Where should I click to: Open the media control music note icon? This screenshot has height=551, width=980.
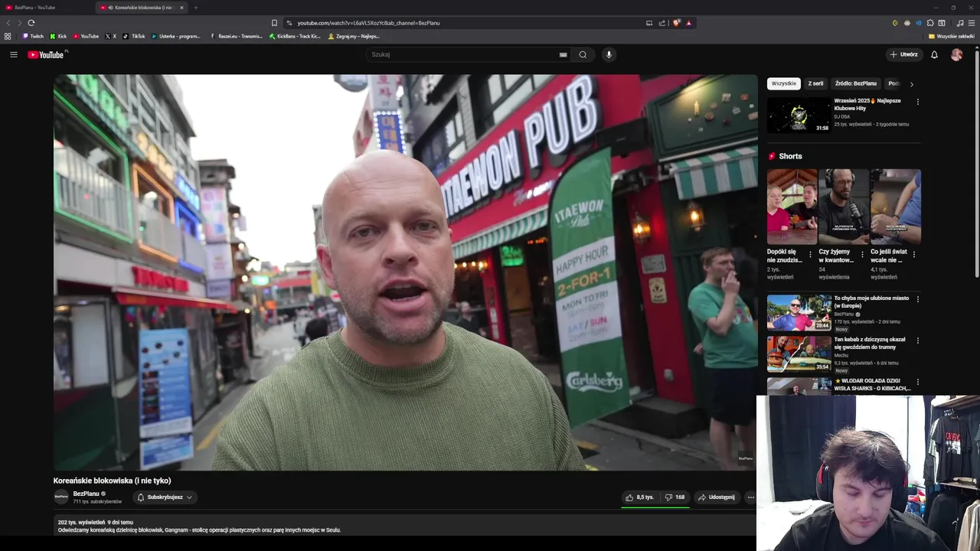[960, 23]
